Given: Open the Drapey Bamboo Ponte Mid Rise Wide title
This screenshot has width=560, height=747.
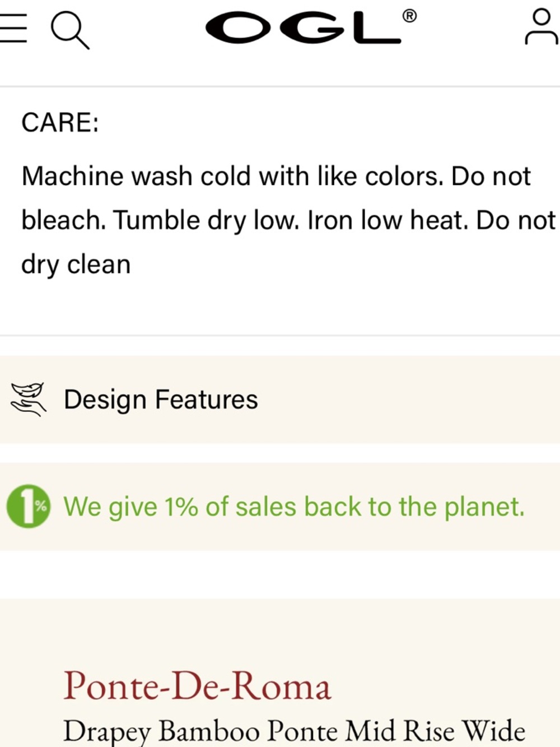Looking at the screenshot, I should pyautogui.click(x=295, y=731).
